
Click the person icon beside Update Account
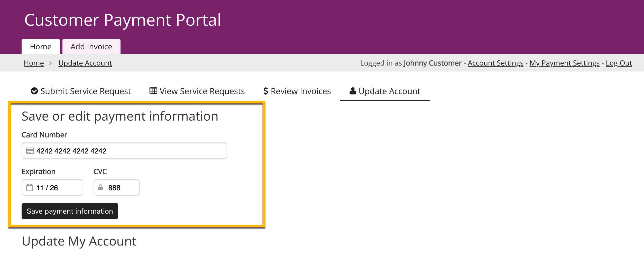click(353, 91)
